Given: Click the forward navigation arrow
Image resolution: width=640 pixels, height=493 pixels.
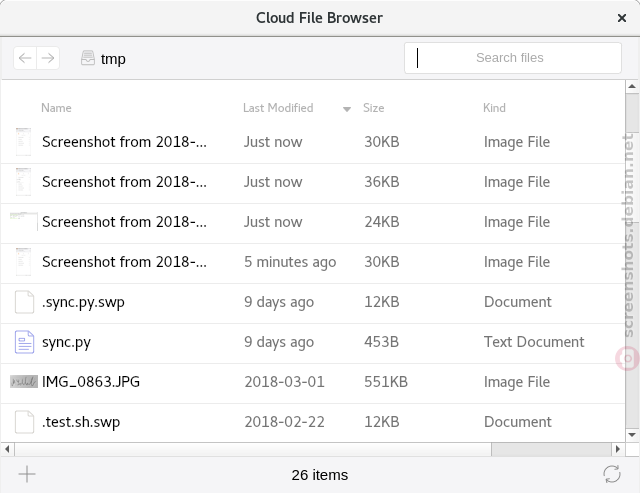Looking at the screenshot, I should point(48,58).
